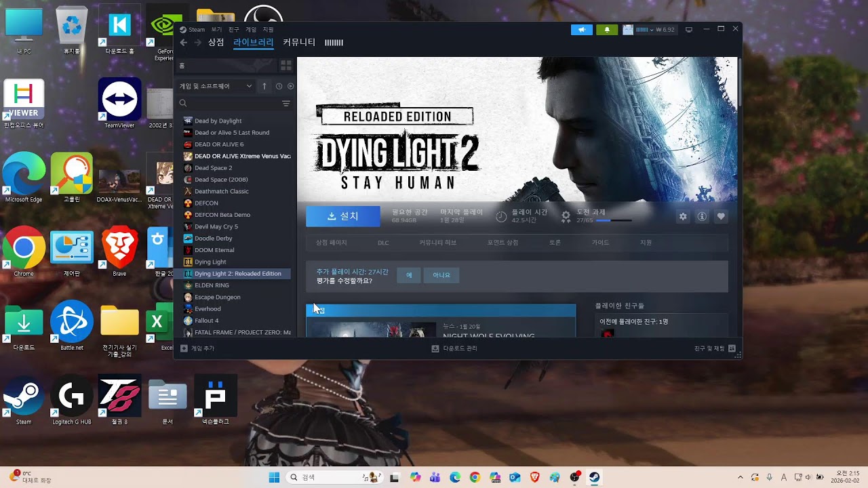Viewport: 868px width, 488px height.
Task: Open the DLC link
Action: (383, 243)
